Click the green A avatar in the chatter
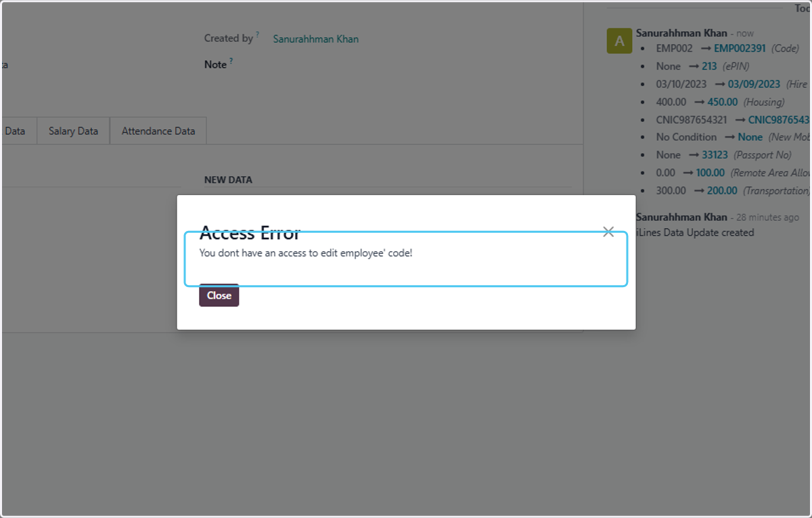 [619, 41]
